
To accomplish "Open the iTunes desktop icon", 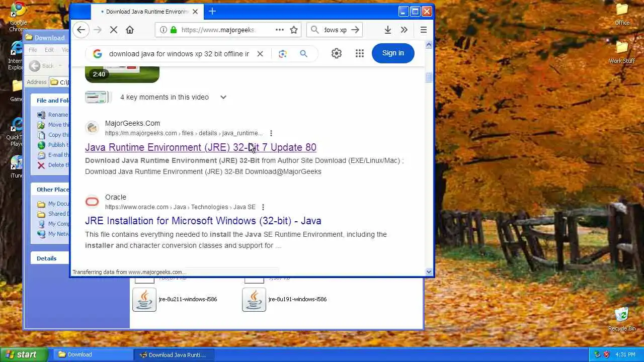I will coord(17,167).
